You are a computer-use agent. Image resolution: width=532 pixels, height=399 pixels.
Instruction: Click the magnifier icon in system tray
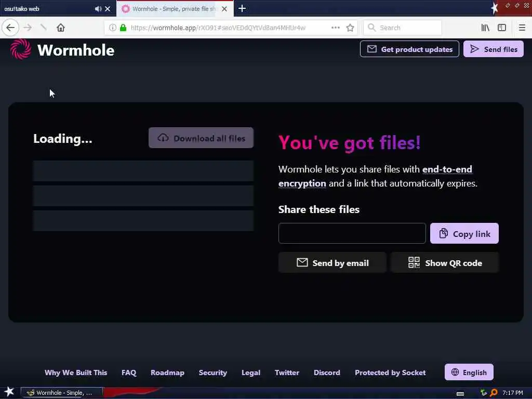click(x=494, y=393)
